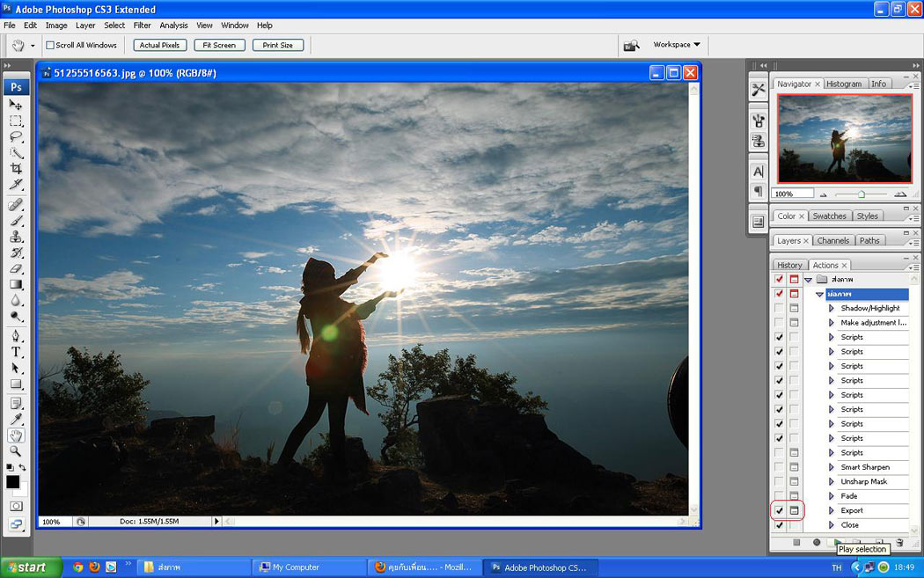Image resolution: width=924 pixels, height=578 pixels.
Task: Click the trash icon in Actions panel
Action: 898,543
